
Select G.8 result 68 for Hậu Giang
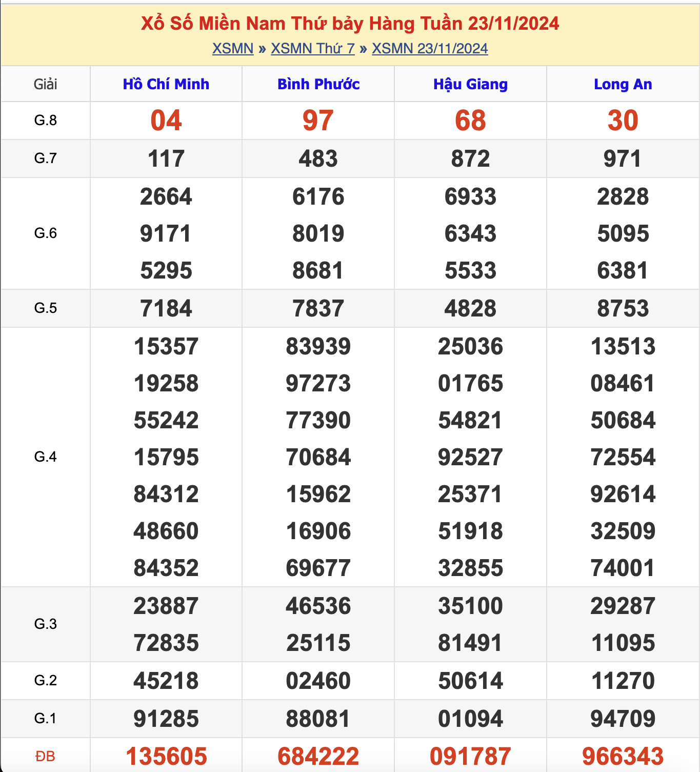[471, 121]
